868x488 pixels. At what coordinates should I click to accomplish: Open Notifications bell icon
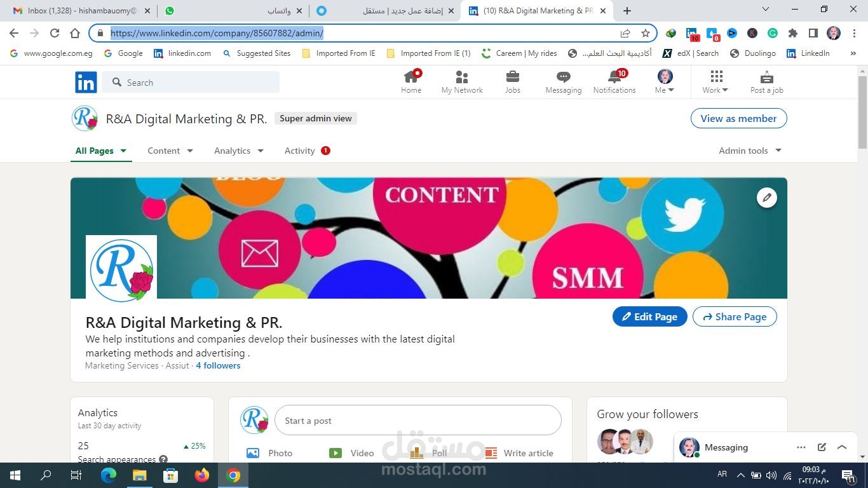(x=614, y=77)
